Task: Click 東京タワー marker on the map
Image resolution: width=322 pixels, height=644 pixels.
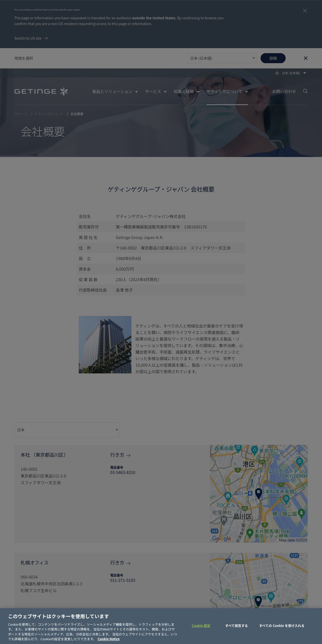Action: (255, 450)
